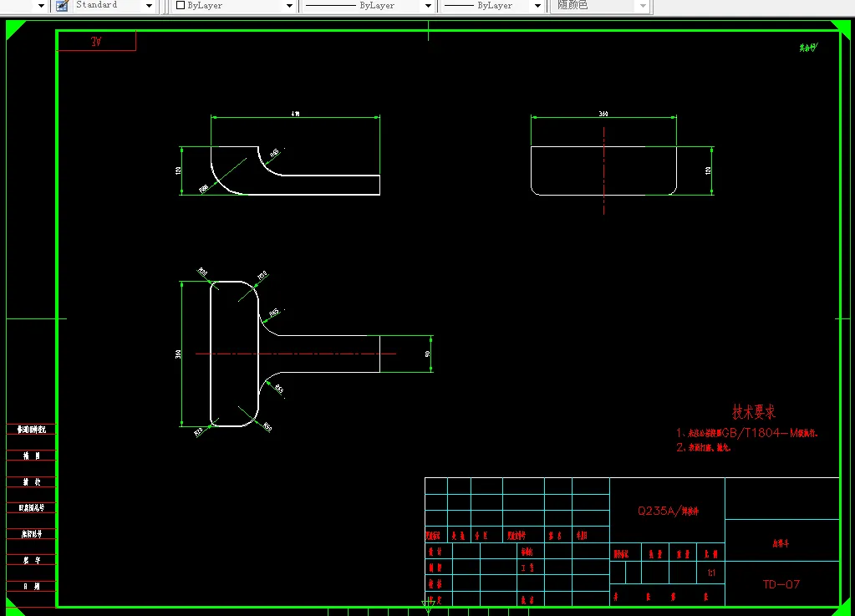Select the red mirrored A3 sheet label
The width and height of the screenshot is (855, 616).
96,41
